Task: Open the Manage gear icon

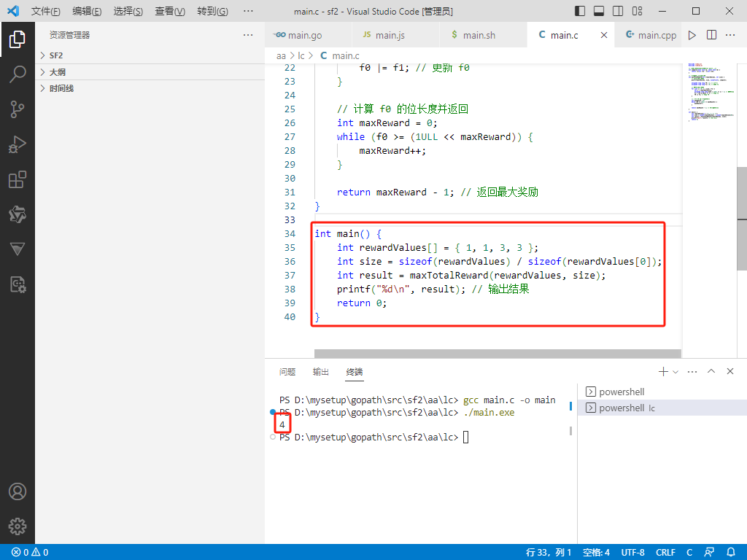Action: 18,526
